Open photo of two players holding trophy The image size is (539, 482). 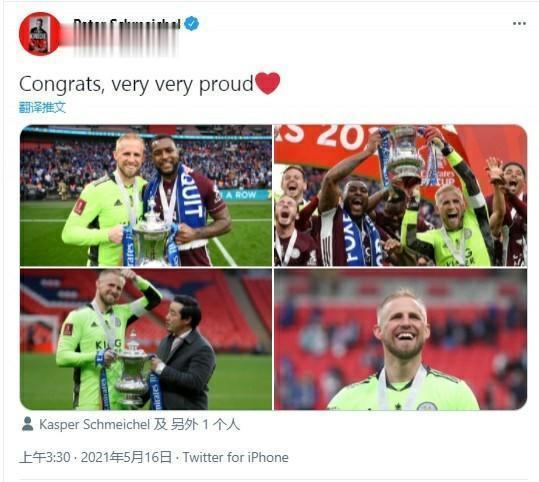click(146, 195)
